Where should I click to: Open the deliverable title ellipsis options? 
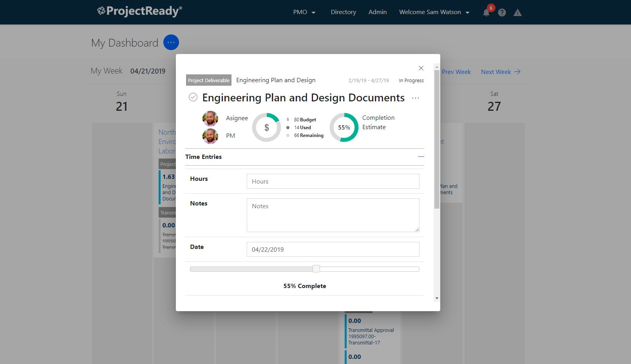[x=416, y=98]
